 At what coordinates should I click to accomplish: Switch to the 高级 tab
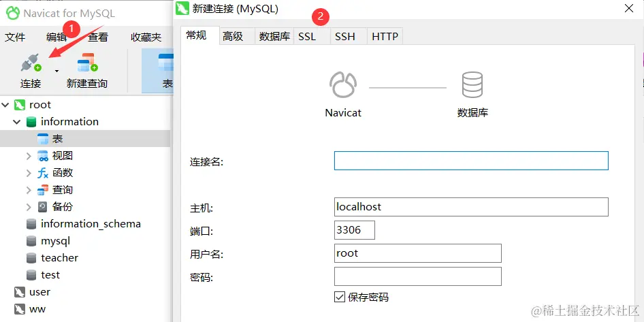[x=237, y=37]
